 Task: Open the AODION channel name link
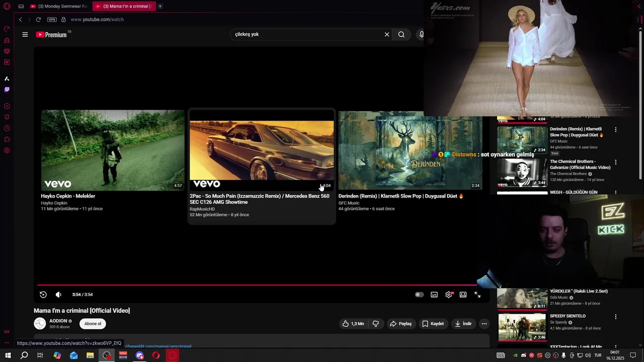tap(58, 321)
